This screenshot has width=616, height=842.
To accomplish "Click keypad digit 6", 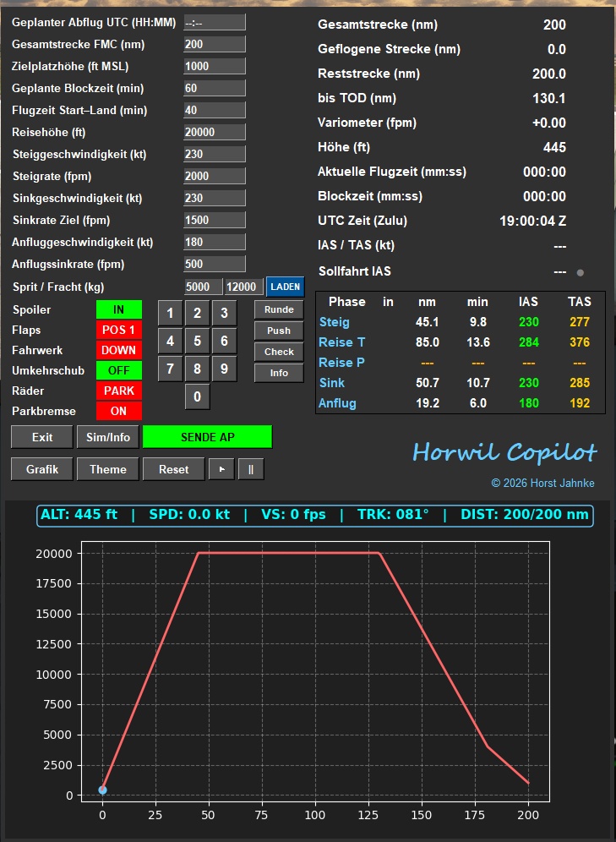I will coord(224,341).
